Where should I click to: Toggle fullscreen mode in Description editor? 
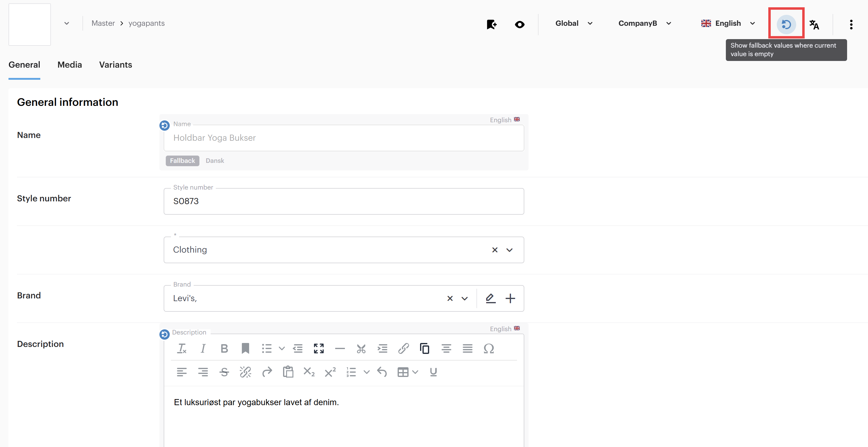pos(319,348)
